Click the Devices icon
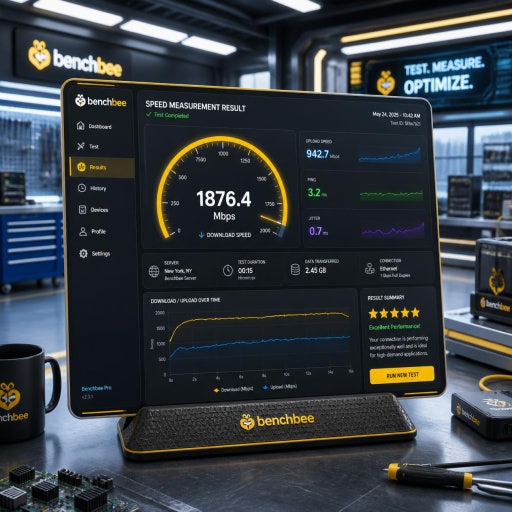This screenshot has height=512, width=512. pos(82,209)
